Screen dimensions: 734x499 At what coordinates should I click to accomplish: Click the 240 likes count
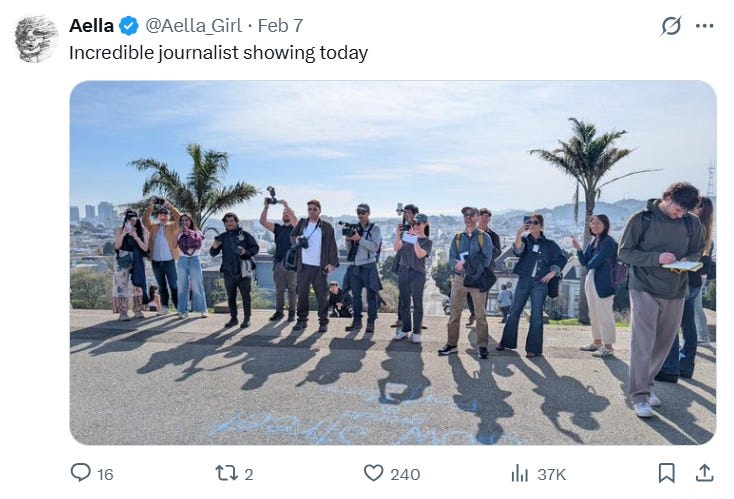click(x=405, y=474)
